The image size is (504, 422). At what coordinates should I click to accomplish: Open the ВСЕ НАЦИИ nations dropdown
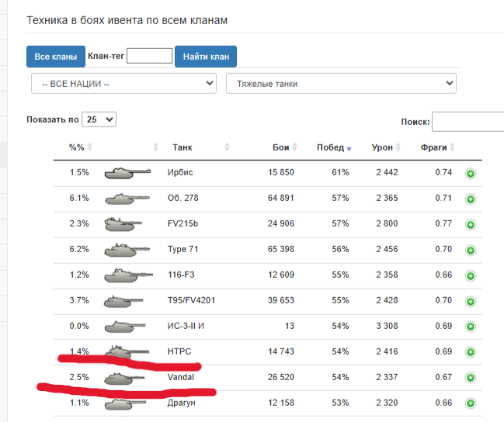[123, 84]
